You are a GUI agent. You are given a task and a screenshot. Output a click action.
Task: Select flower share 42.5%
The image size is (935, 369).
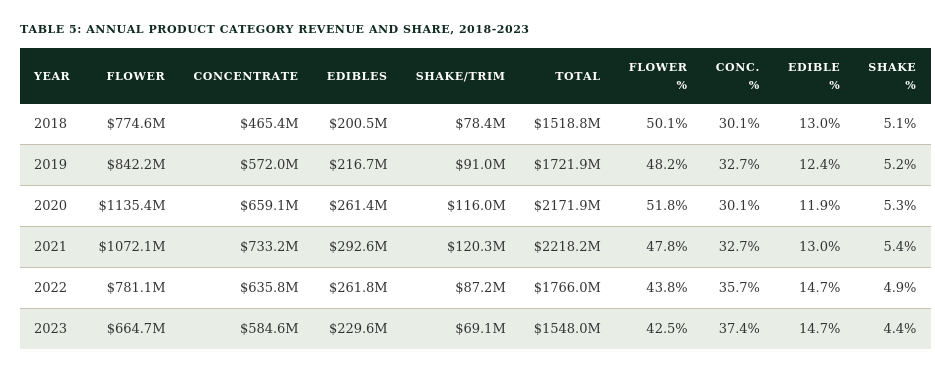click(667, 329)
